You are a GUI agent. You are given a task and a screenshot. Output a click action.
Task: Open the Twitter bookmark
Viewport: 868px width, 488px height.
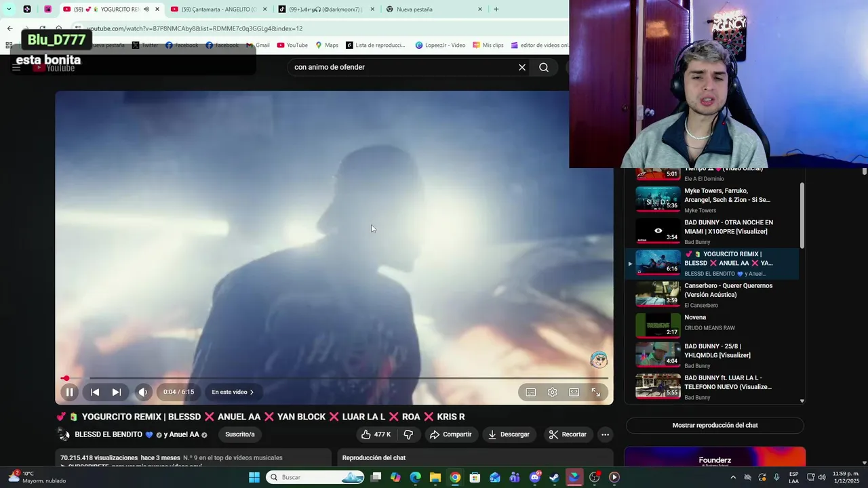tap(145, 45)
